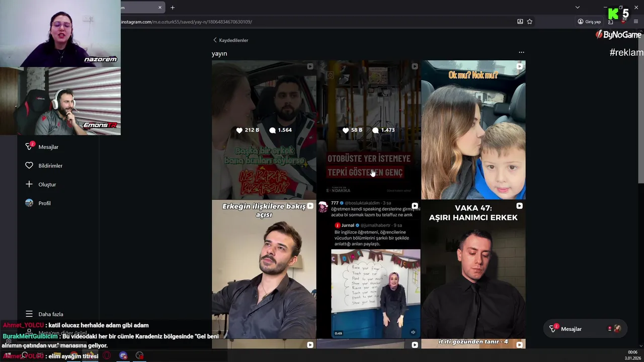Click the 'yayın' collection title

tap(219, 53)
